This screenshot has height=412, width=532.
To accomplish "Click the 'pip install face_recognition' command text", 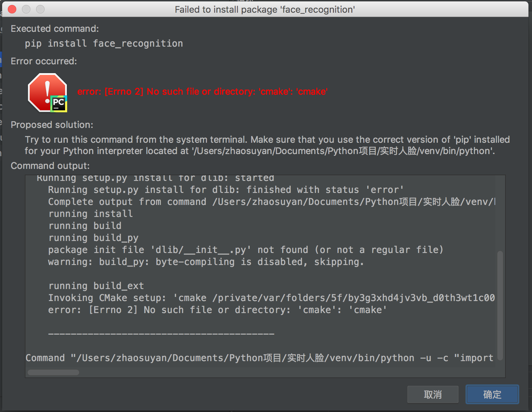I will tap(104, 43).
